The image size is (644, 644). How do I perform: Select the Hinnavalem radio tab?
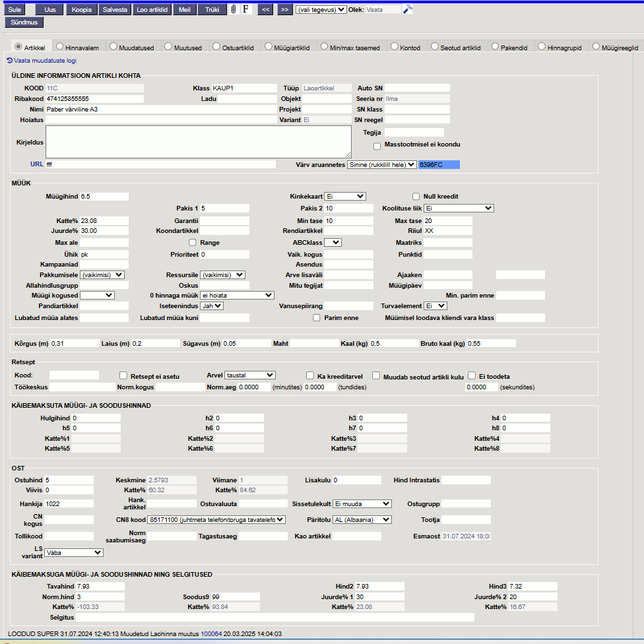(60, 47)
